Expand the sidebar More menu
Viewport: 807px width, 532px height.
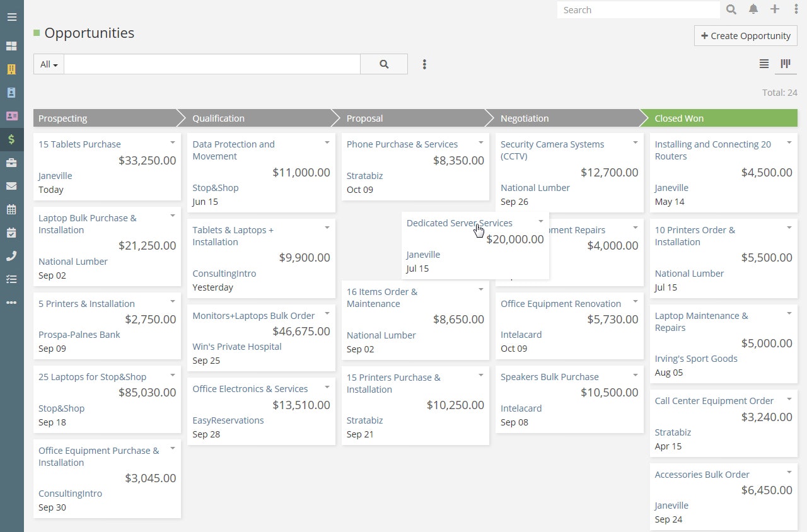click(11, 303)
